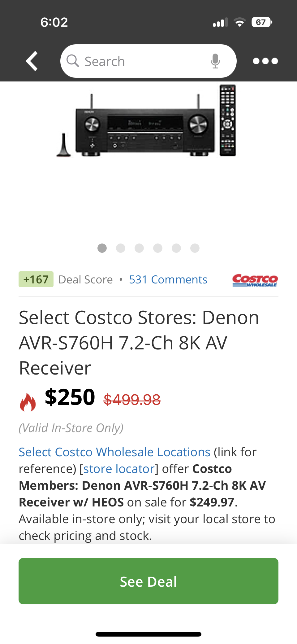Open the store locator link

coord(119,469)
